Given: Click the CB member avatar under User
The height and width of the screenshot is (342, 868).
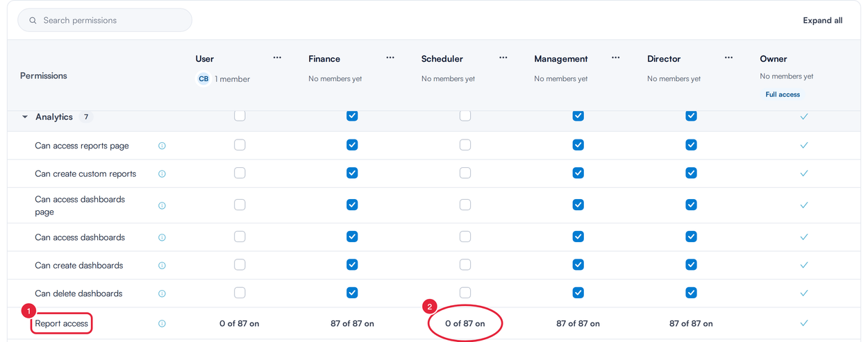Looking at the screenshot, I should (x=203, y=79).
